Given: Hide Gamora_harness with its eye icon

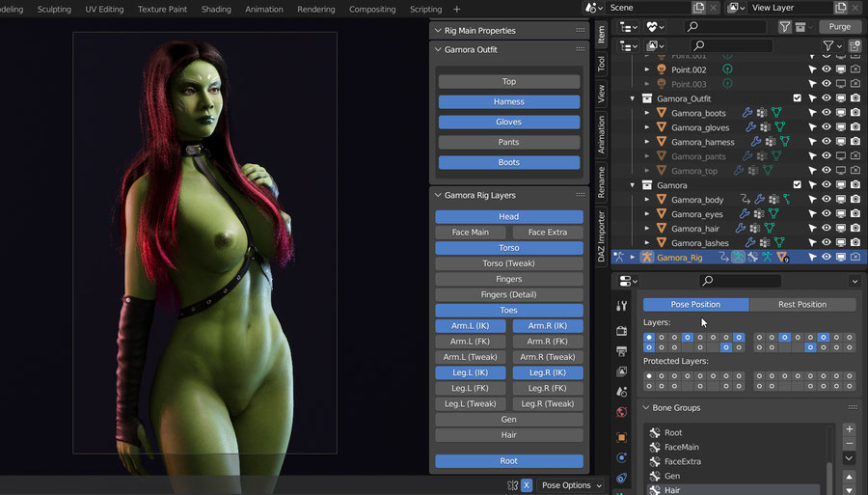Looking at the screenshot, I should [827, 141].
